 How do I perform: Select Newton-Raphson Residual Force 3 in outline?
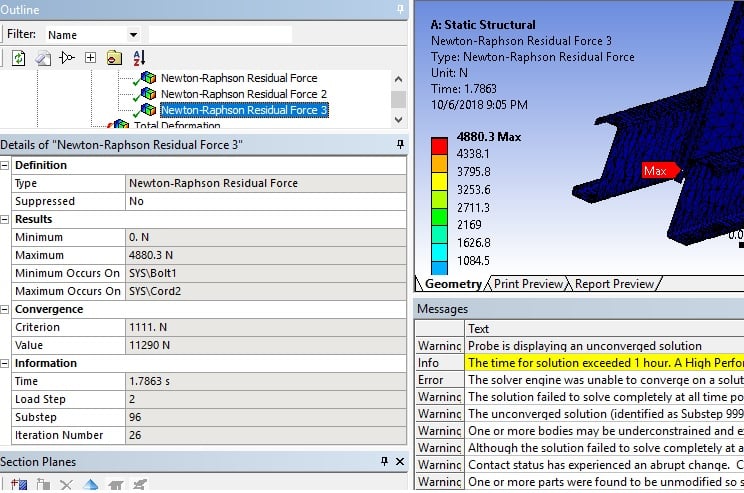(244, 110)
